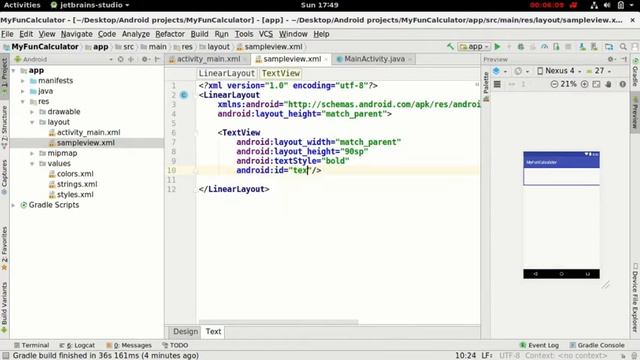Click the volume icon in system tray
The height and width of the screenshot is (360, 640).
click(x=607, y=5)
